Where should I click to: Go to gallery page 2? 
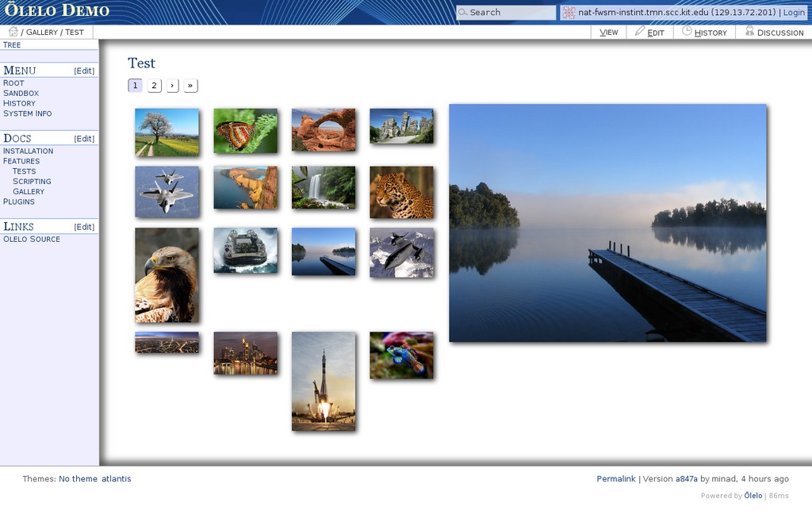pos(154,86)
